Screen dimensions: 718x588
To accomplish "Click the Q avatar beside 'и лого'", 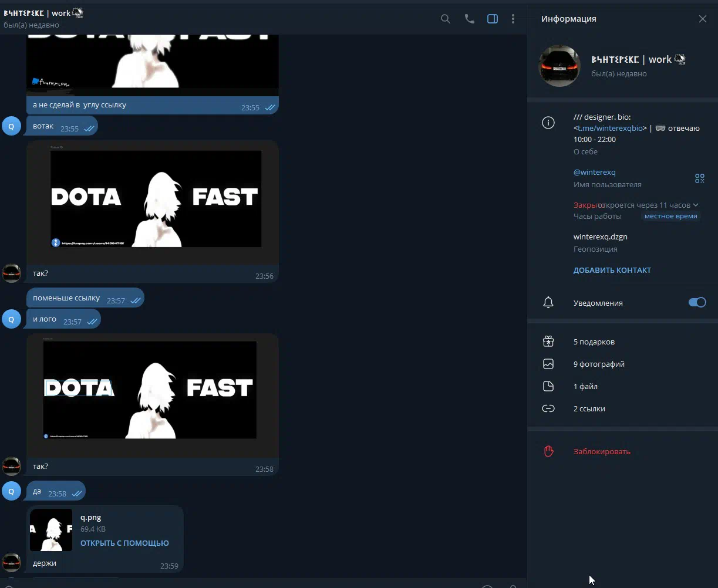I will point(11,319).
